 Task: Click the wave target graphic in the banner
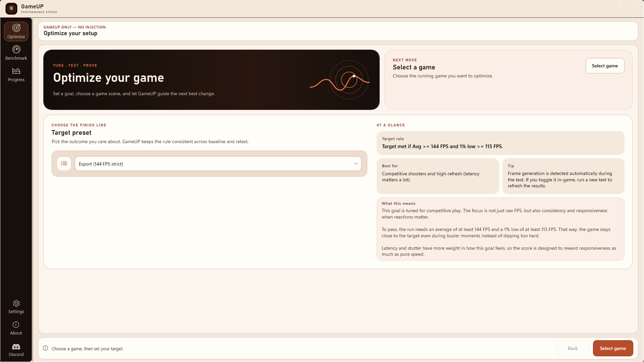(340, 80)
